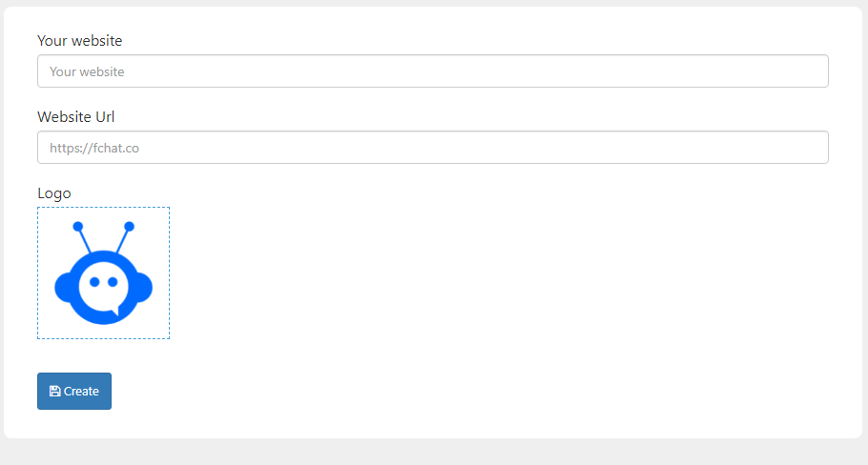
Task: Click the robot logo's left antenna tip
Action: point(78,226)
